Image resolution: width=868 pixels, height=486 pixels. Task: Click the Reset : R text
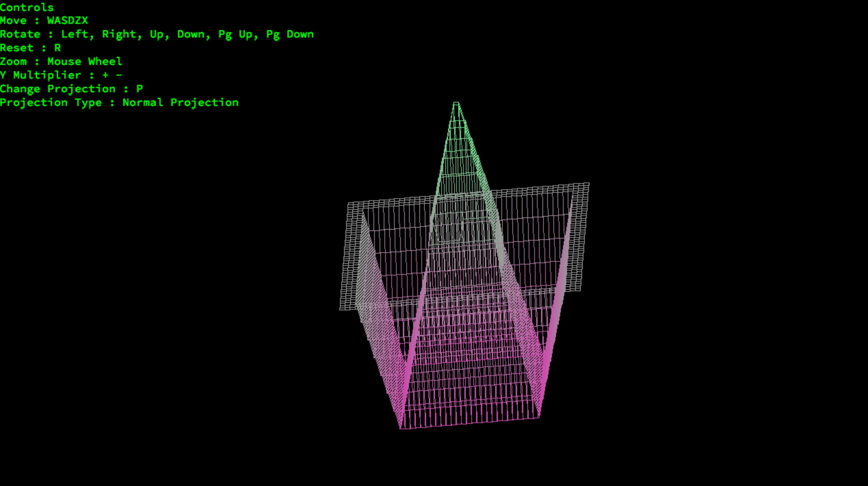pos(30,48)
